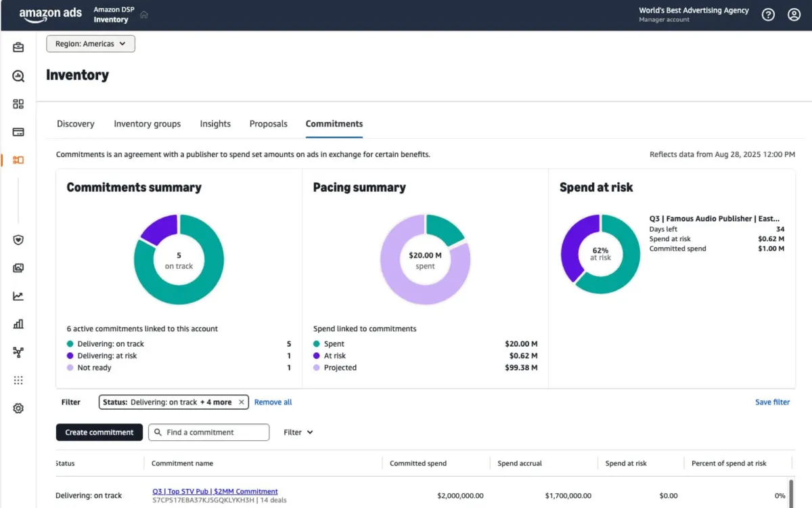
Task: Open the account profile icon
Action: pyautogui.click(x=794, y=14)
